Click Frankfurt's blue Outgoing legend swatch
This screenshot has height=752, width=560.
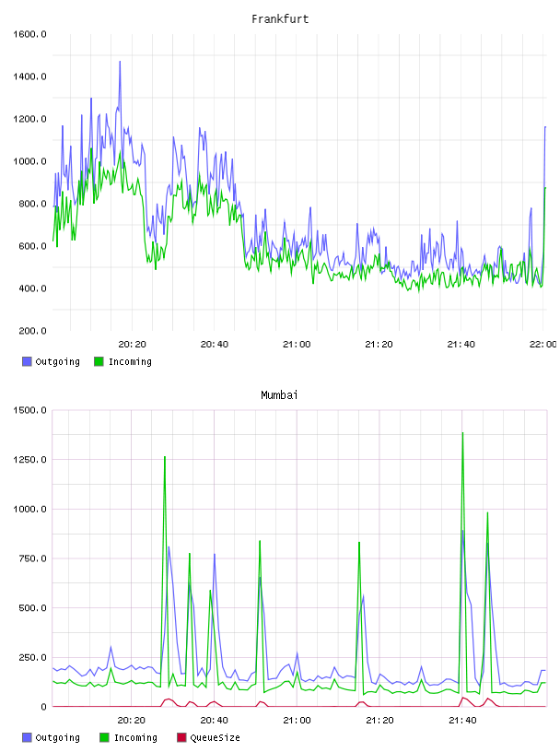pos(27,361)
